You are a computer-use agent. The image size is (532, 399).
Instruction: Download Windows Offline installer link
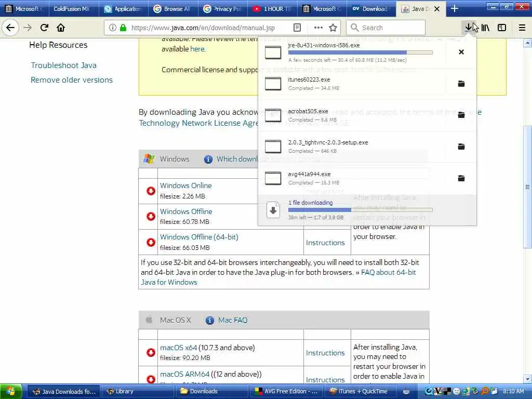pos(186,211)
